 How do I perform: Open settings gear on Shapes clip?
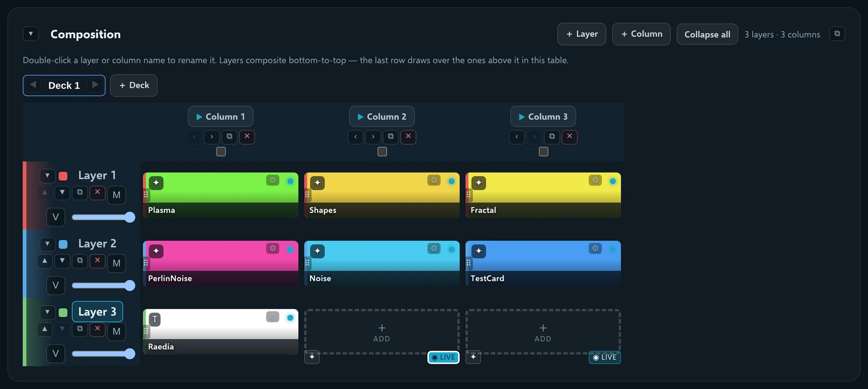pyautogui.click(x=434, y=180)
